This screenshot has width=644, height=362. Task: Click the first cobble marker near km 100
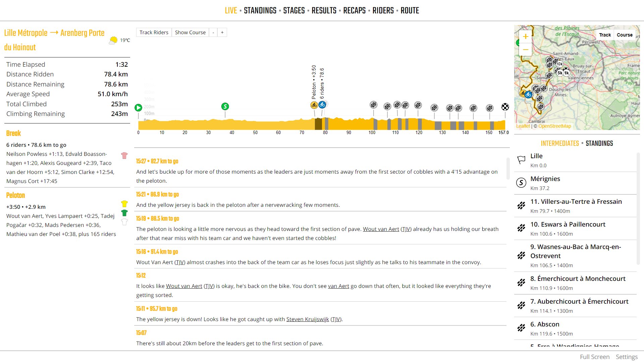pos(373,105)
